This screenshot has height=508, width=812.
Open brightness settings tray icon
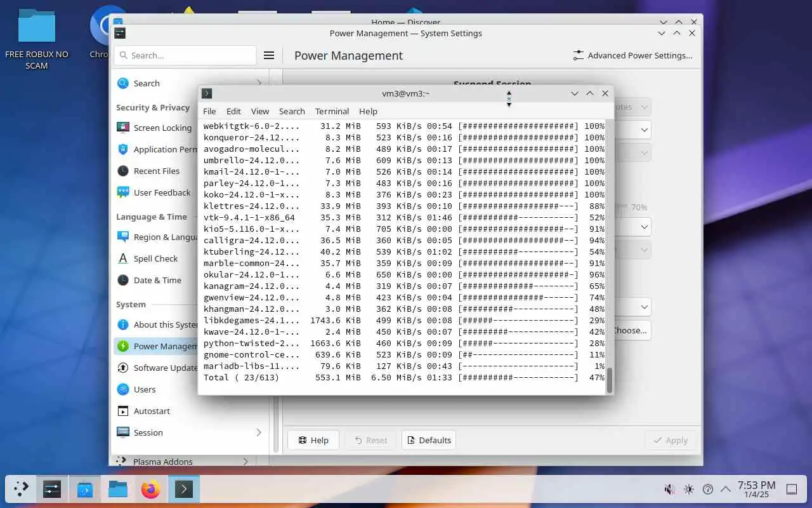689,489
